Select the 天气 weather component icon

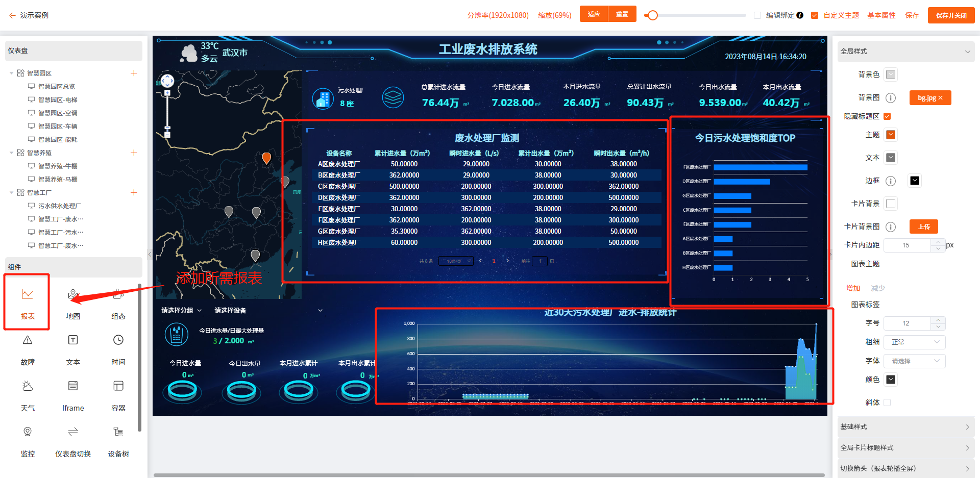(28, 386)
